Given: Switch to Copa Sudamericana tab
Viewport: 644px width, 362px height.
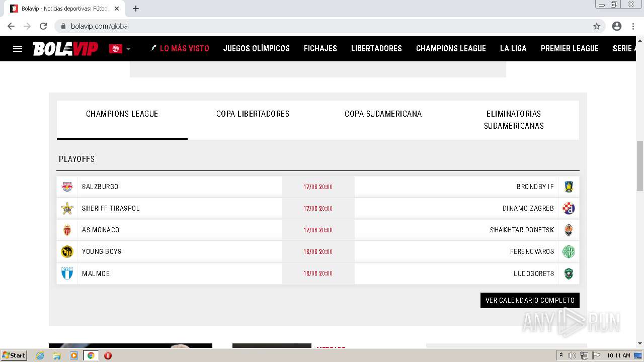Looking at the screenshot, I should (x=383, y=120).
